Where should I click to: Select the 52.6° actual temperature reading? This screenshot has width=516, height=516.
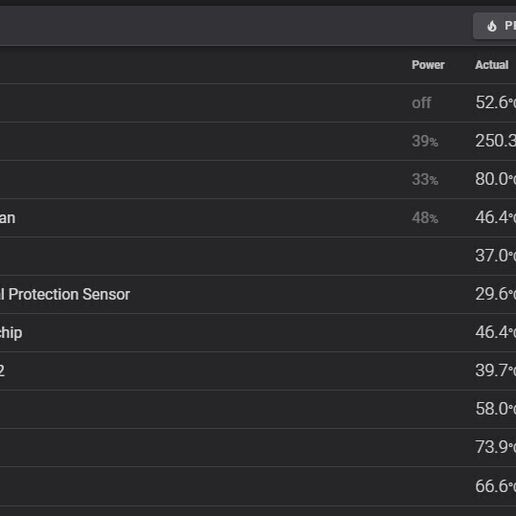point(495,102)
